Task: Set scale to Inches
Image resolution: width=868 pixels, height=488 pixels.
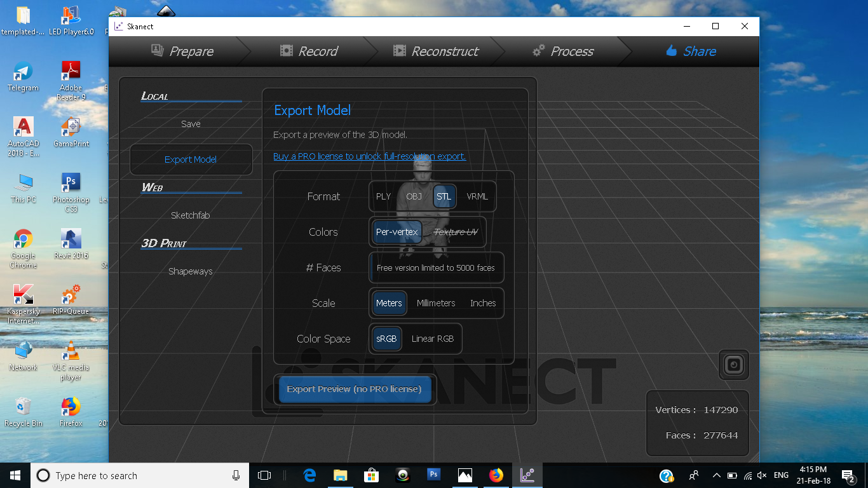Action: tap(483, 303)
